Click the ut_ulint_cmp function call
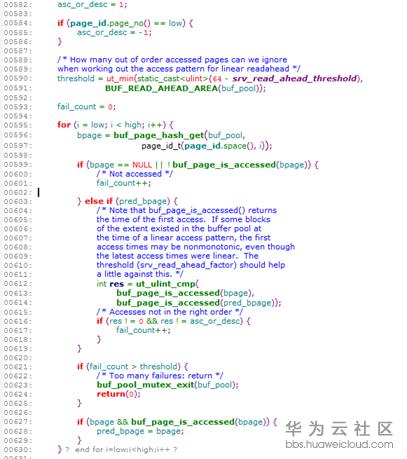The width and height of the screenshot is (407, 459). click(x=166, y=284)
